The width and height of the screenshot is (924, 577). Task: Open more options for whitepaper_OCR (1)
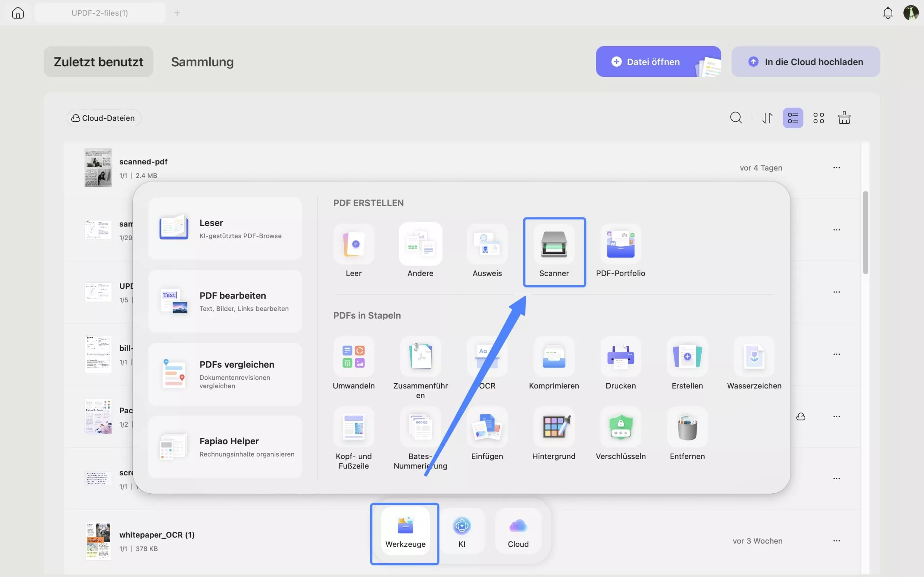tap(836, 541)
